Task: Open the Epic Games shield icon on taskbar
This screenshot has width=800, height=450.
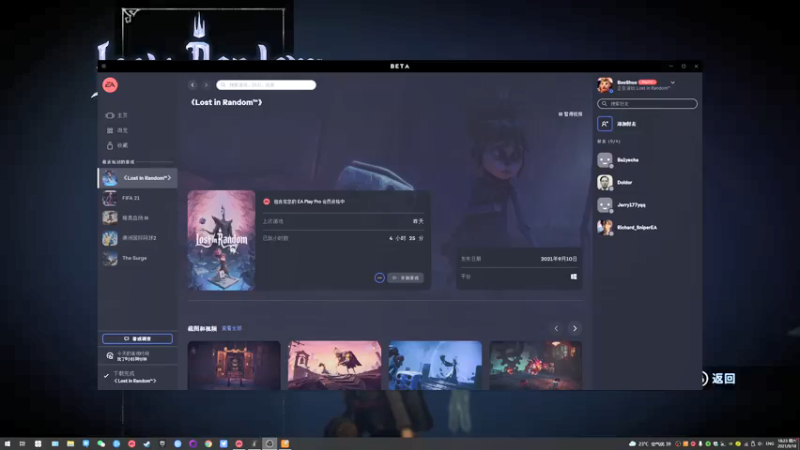Action: [162, 444]
